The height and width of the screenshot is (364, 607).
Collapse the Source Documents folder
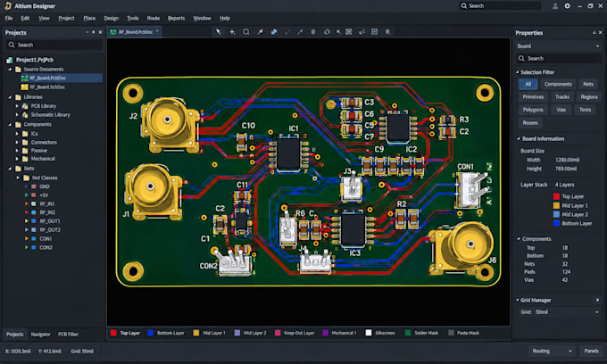click(x=10, y=70)
